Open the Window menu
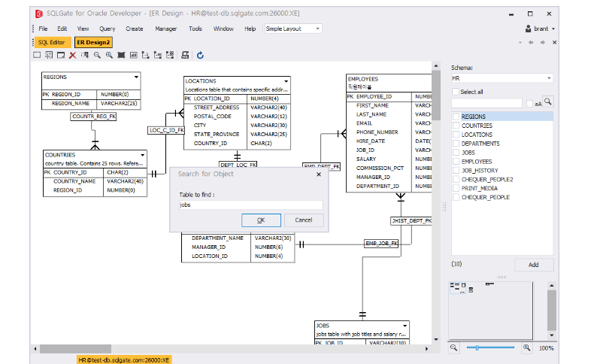The image size is (597, 364). [x=223, y=29]
